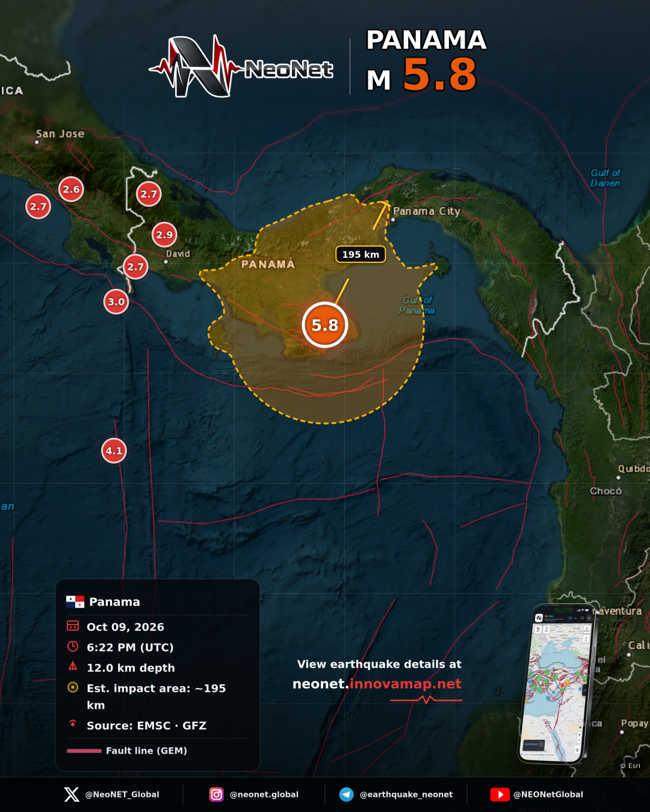Click the Instagram icon in footer

217,795
